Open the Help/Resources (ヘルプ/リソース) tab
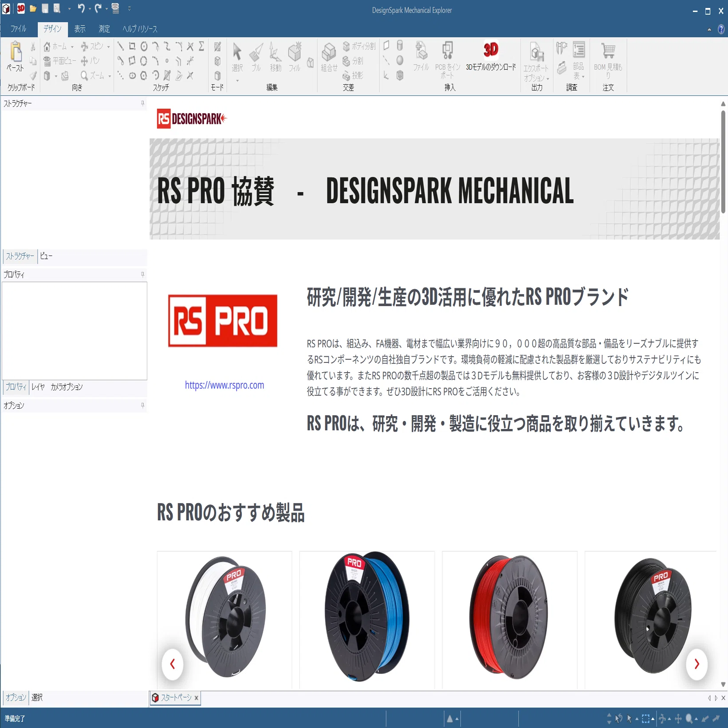This screenshot has width=728, height=728. (x=140, y=29)
